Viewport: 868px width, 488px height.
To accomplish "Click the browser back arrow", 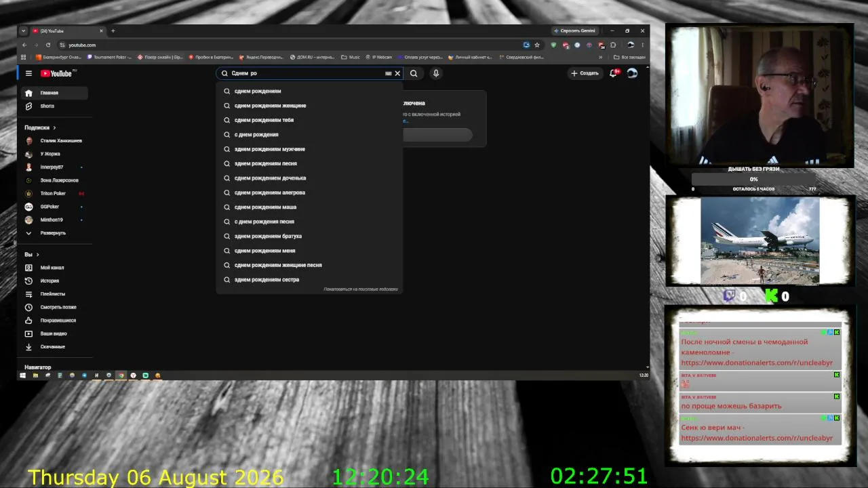I will [x=24, y=45].
